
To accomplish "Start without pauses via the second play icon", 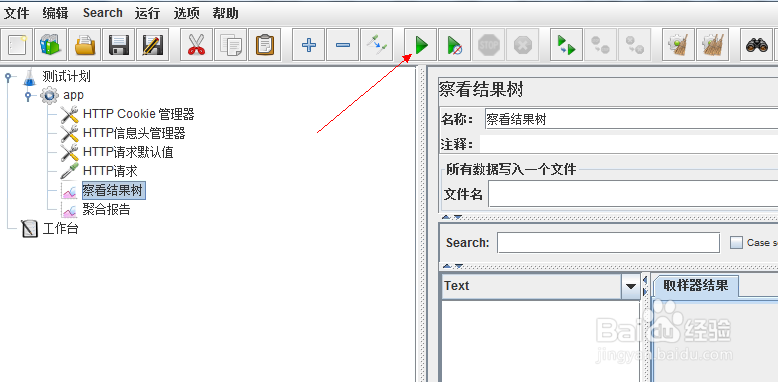I will pos(454,45).
